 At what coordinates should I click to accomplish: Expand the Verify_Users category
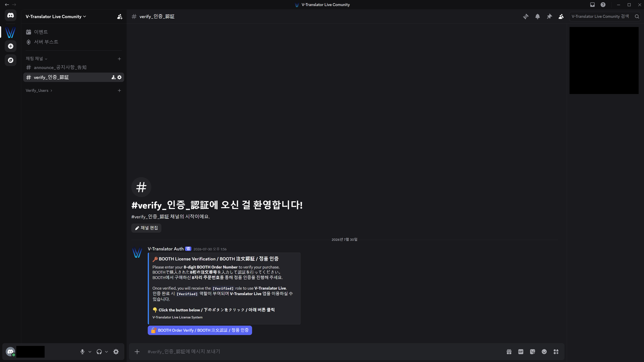(39, 91)
